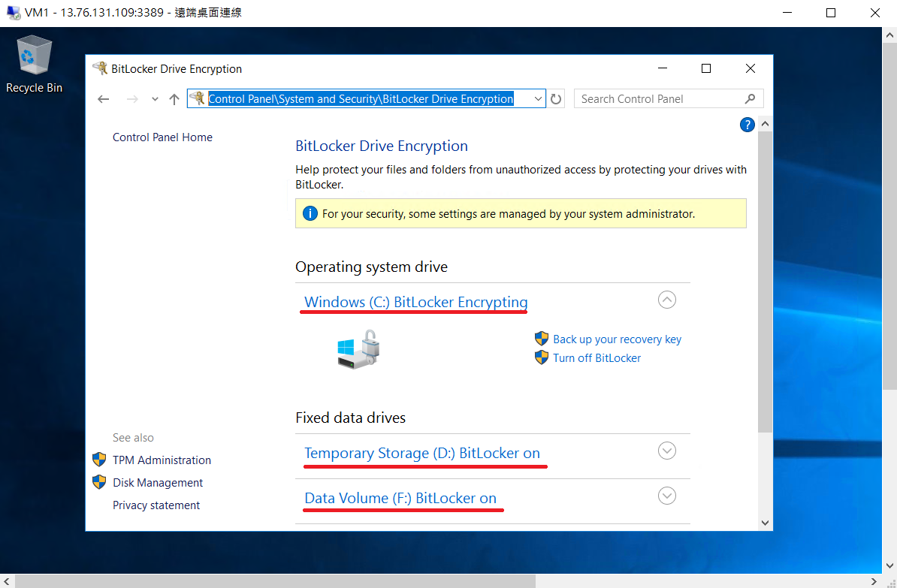Click the information icon in the yellow banner

(x=310, y=213)
